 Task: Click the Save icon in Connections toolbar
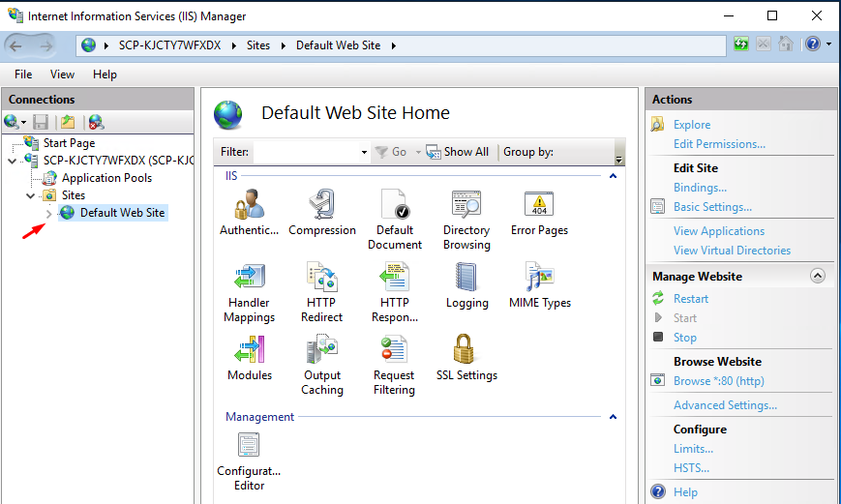(x=41, y=122)
